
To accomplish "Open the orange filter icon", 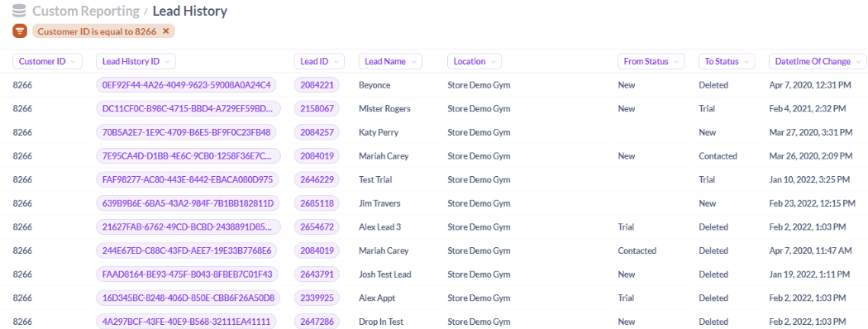I will point(19,31).
